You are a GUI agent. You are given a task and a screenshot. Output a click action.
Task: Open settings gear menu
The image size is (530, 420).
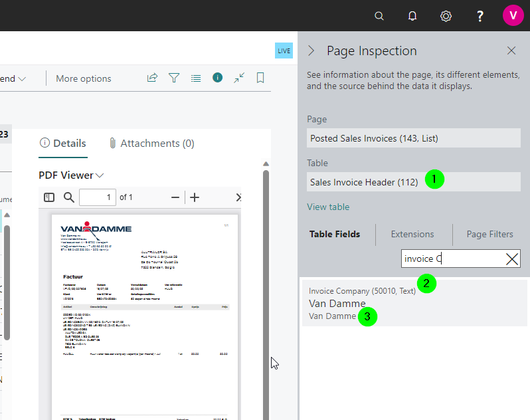[446, 16]
